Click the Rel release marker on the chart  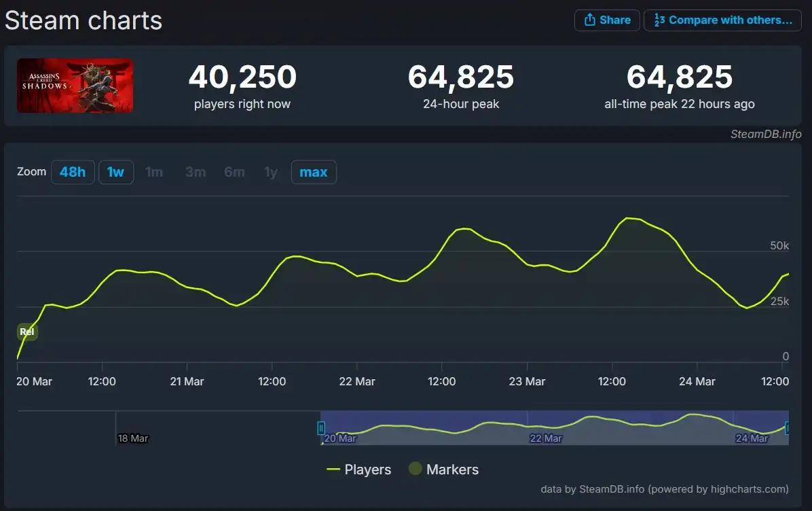pyautogui.click(x=27, y=332)
